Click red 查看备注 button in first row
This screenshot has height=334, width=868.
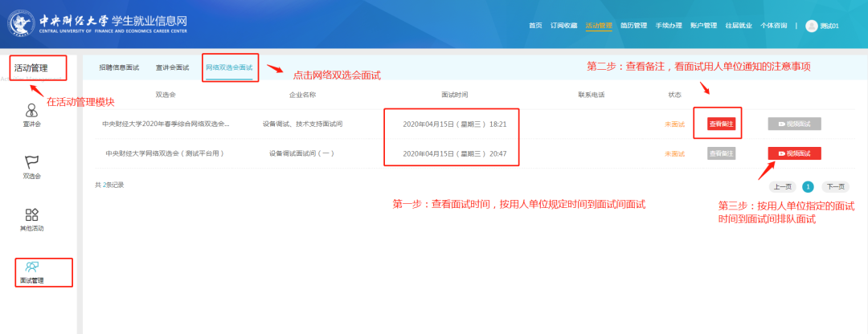[721, 124]
